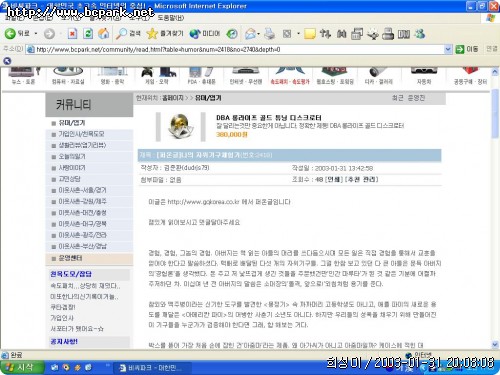The image size is (500, 375).
Task: Select 사랑이야기 in the sidebar
Action: [x=72, y=168]
